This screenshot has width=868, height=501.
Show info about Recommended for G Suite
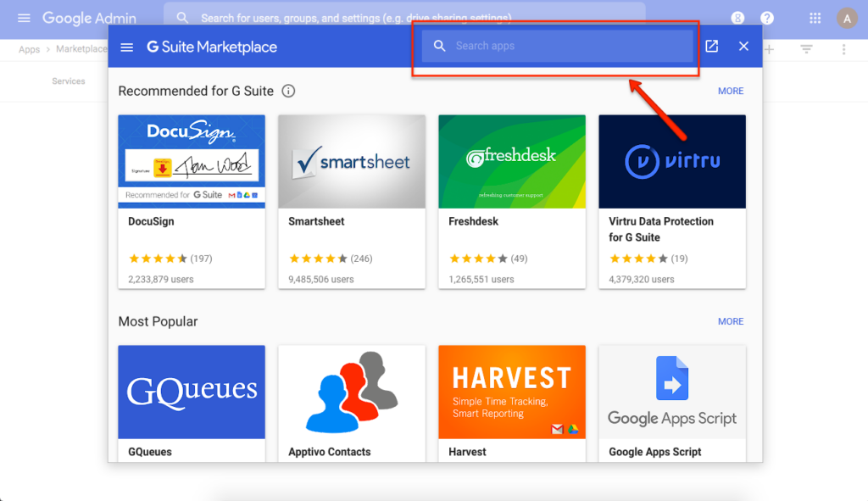(288, 91)
